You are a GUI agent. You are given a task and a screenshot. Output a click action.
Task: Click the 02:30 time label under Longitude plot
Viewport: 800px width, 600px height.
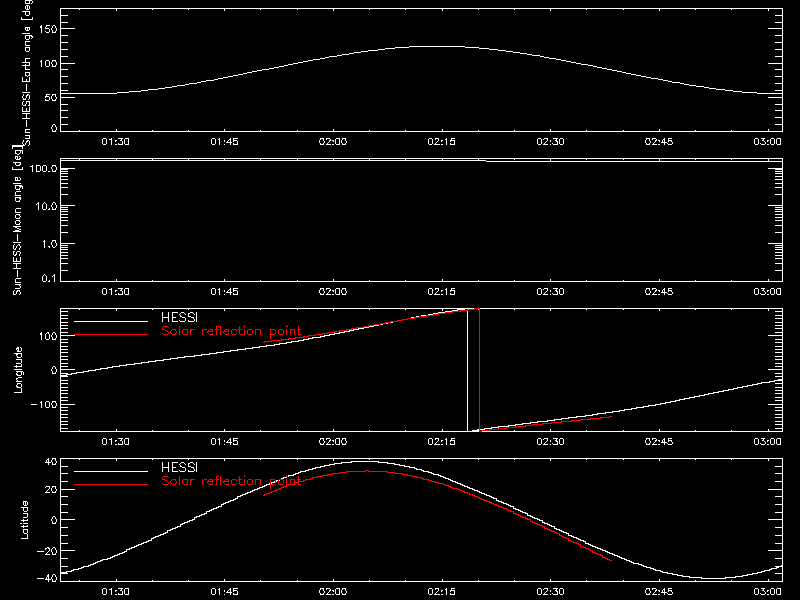(550, 441)
